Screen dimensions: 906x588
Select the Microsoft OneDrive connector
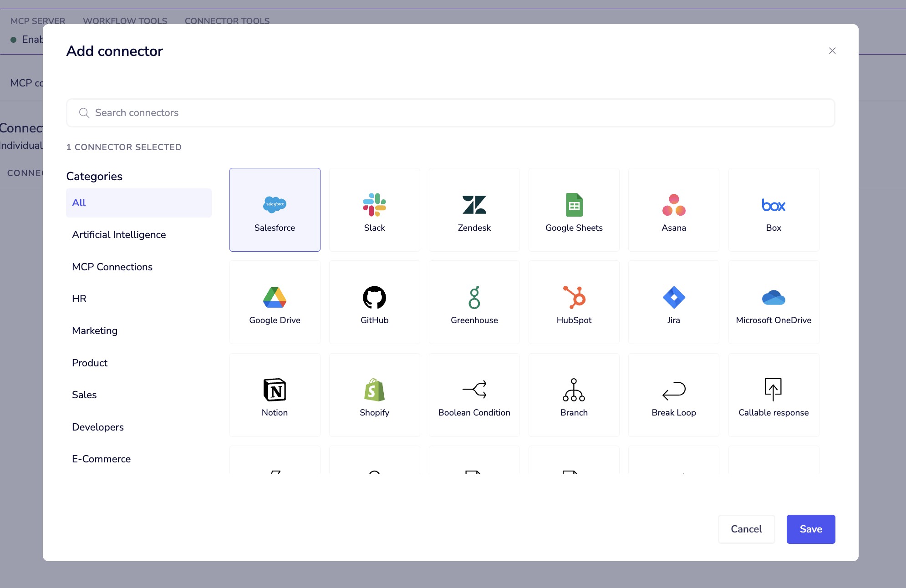click(773, 302)
